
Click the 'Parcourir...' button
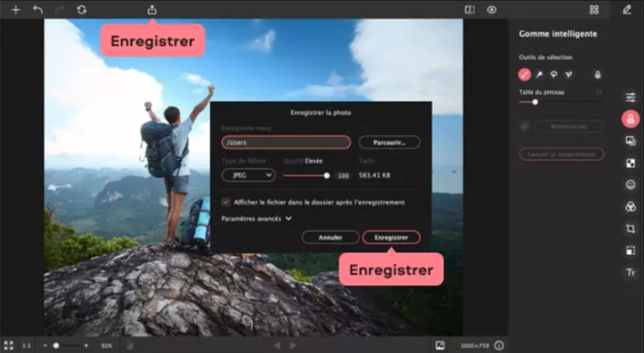(x=389, y=143)
